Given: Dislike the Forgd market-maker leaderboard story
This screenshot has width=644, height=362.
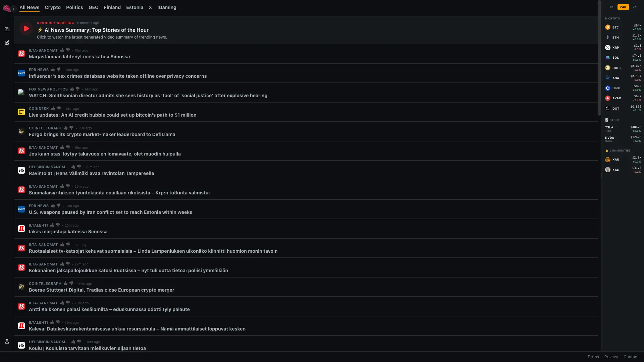Looking at the screenshot, I should click(71, 128).
